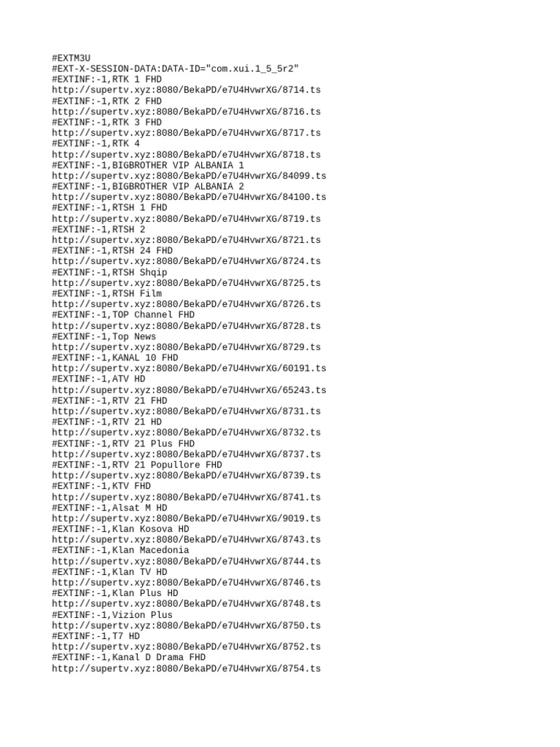Click the 84100.ts stream link

click(x=189, y=197)
